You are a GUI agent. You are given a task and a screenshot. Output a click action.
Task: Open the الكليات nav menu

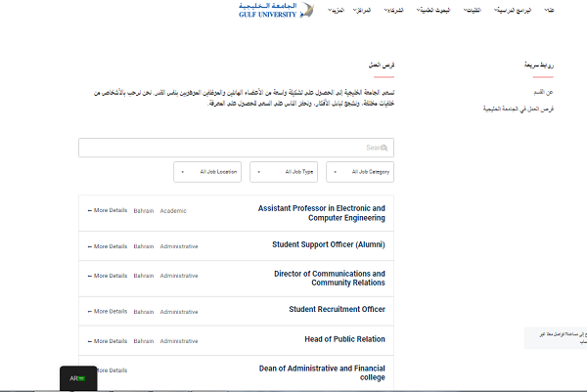click(473, 10)
